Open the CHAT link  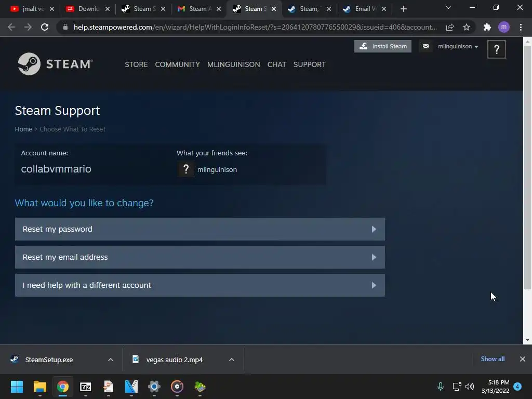coord(276,64)
